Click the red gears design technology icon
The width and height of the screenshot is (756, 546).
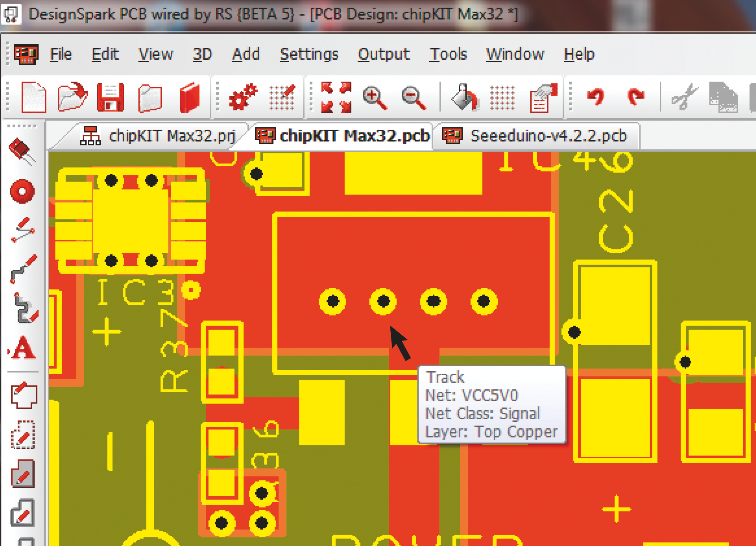[x=243, y=97]
